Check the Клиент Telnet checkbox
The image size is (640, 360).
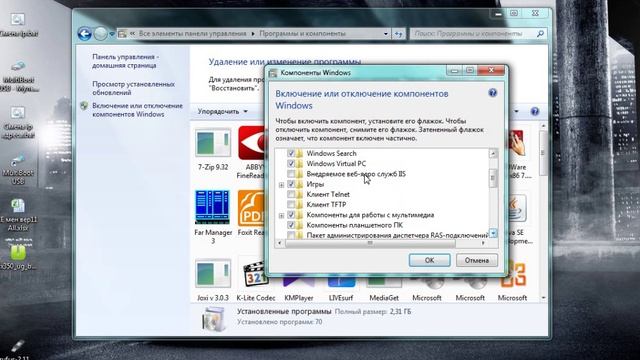[x=291, y=194]
